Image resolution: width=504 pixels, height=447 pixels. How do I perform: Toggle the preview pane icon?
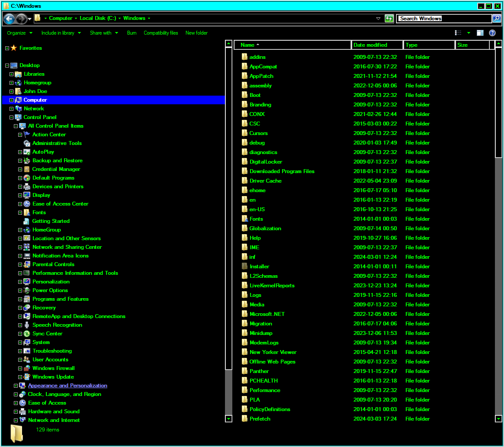480,33
